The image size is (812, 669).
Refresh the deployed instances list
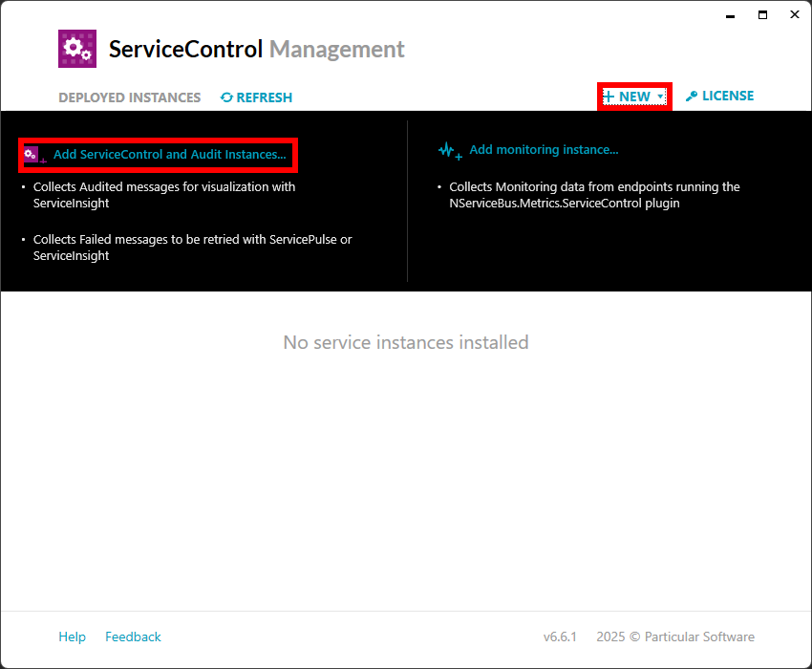(256, 97)
